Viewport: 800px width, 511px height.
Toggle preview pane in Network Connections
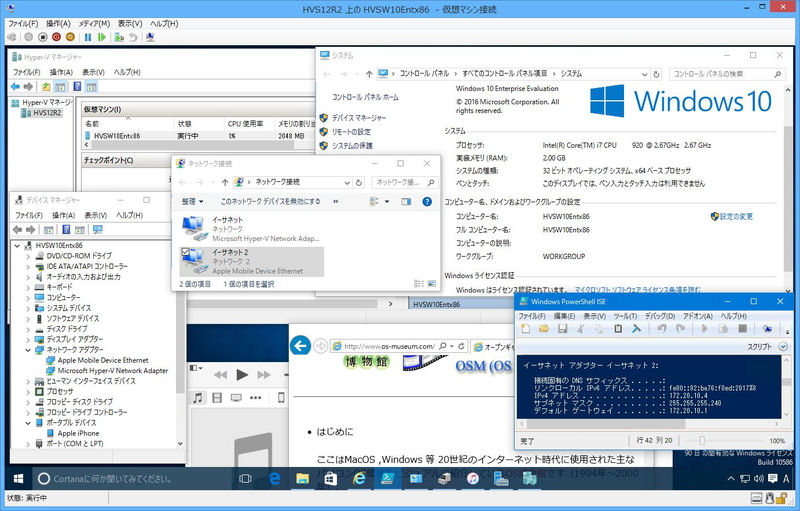(x=406, y=201)
